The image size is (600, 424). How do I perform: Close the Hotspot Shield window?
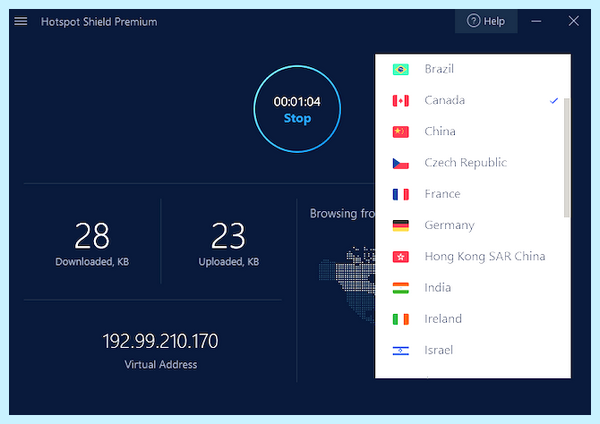(x=573, y=21)
